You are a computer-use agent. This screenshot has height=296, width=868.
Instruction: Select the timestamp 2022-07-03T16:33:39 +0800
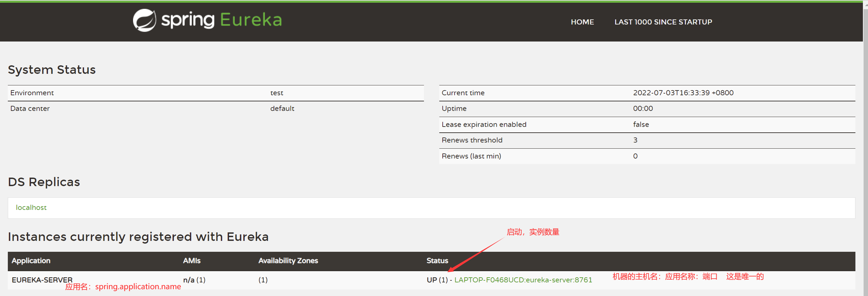[683, 93]
